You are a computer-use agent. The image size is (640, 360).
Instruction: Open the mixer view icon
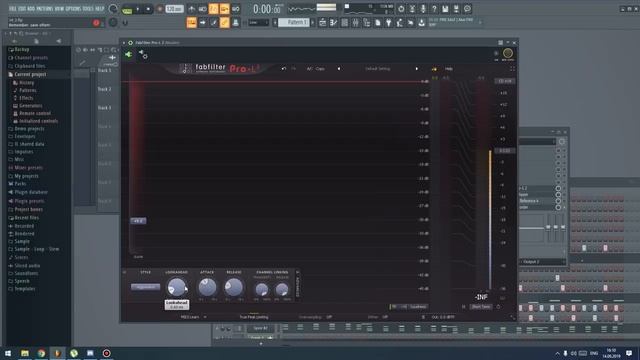pos(356,22)
